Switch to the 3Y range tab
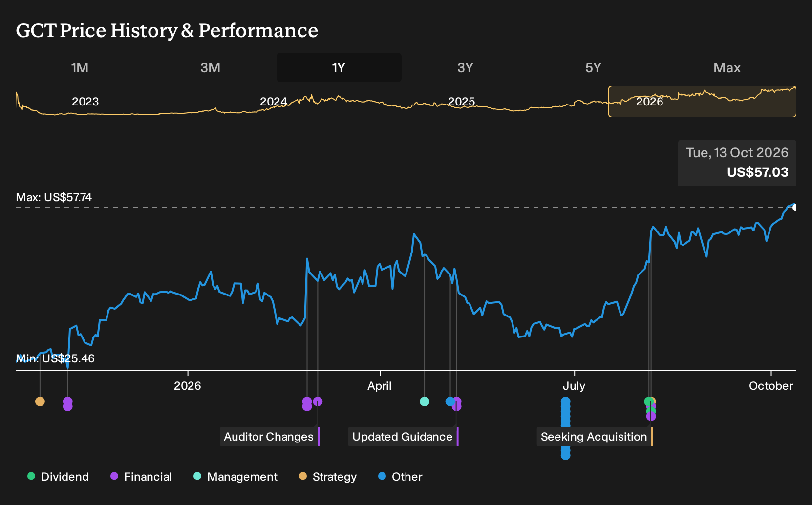The image size is (812, 505). (x=465, y=67)
